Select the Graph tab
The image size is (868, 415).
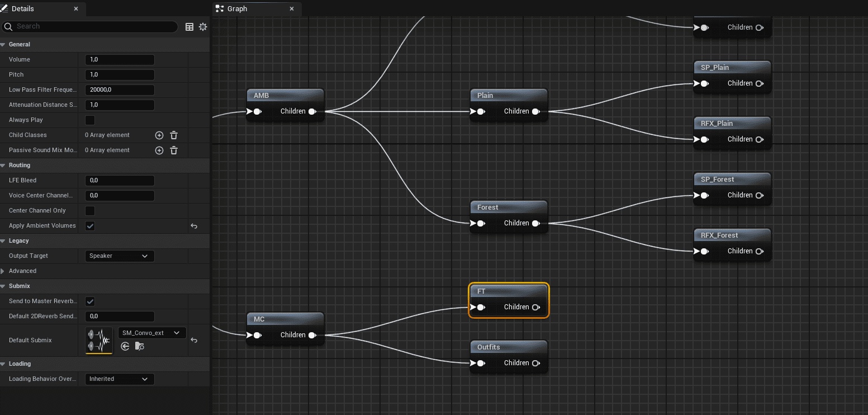tap(237, 9)
